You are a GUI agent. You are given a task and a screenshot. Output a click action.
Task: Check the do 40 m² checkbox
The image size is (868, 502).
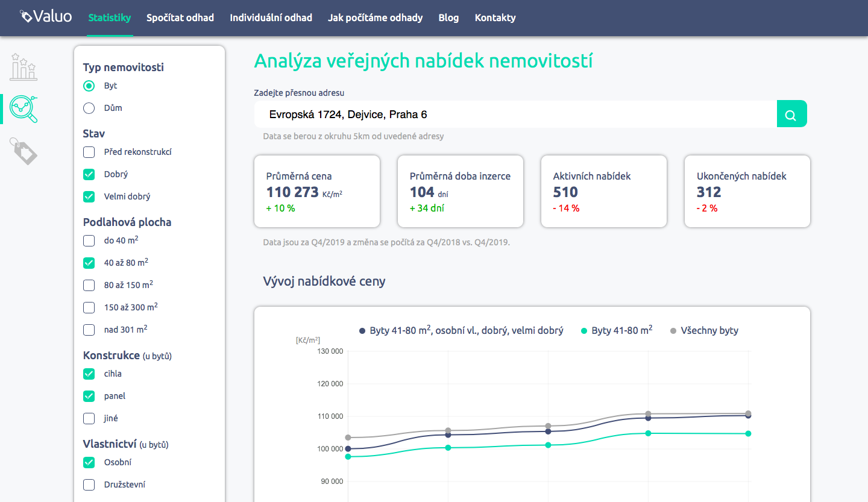coord(89,241)
